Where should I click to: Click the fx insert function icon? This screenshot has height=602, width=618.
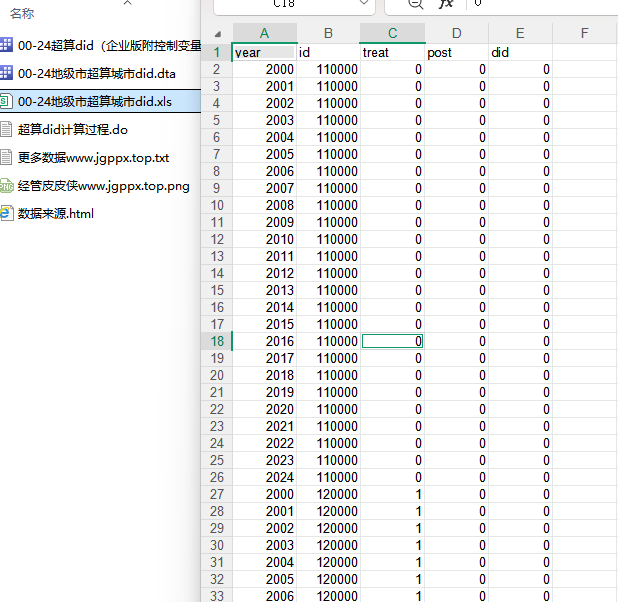(445, 4)
